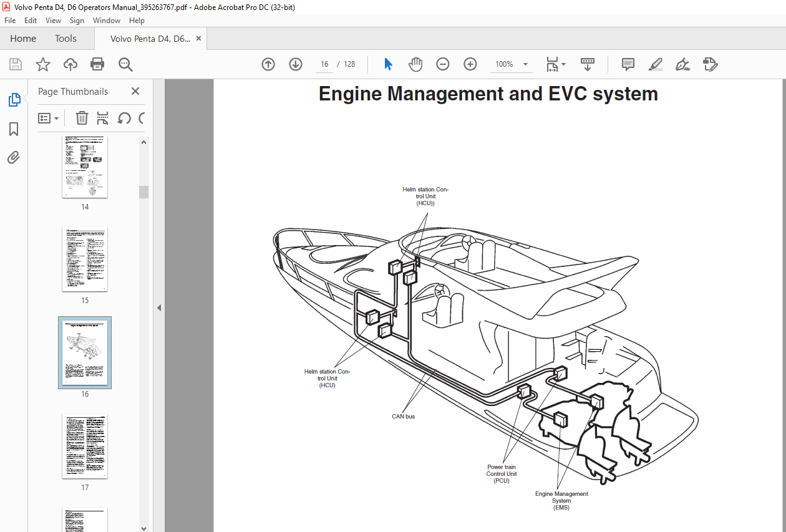Open the Sign menu
786x532 pixels.
click(x=77, y=21)
